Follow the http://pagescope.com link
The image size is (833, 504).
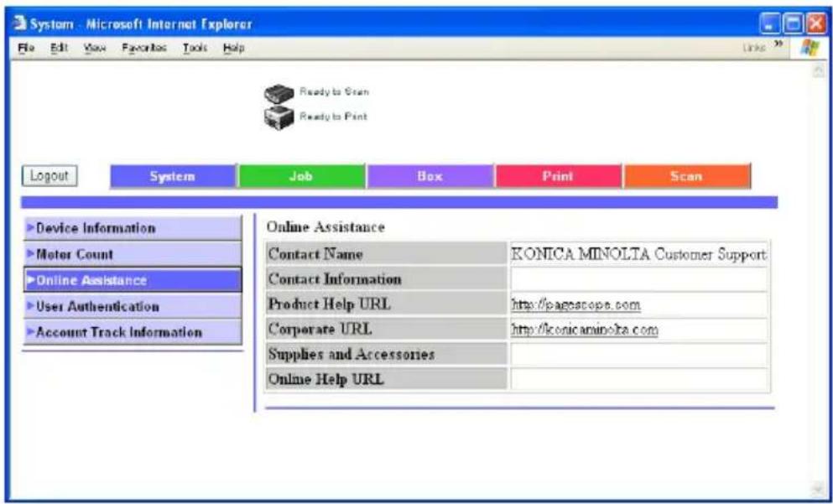coord(575,305)
